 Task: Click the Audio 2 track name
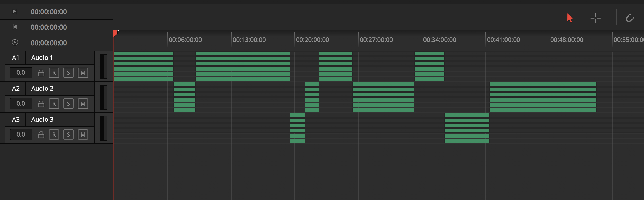(42, 88)
